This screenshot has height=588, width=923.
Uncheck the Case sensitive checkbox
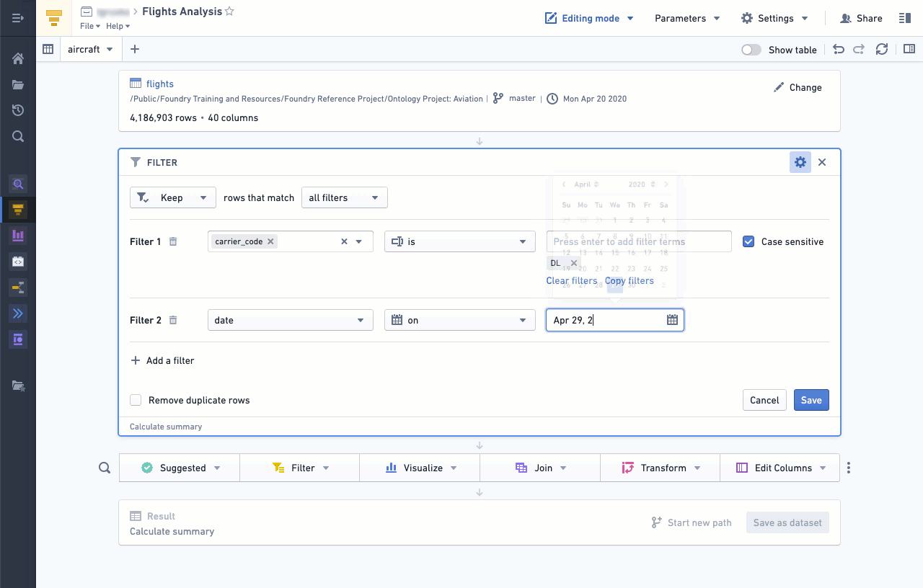point(748,241)
